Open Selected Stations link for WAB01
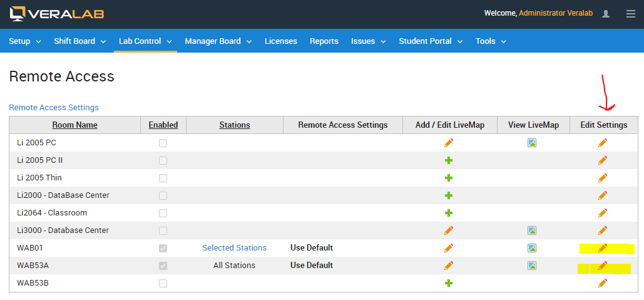The width and height of the screenshot is (644, 300). click(x=235, y=248)
